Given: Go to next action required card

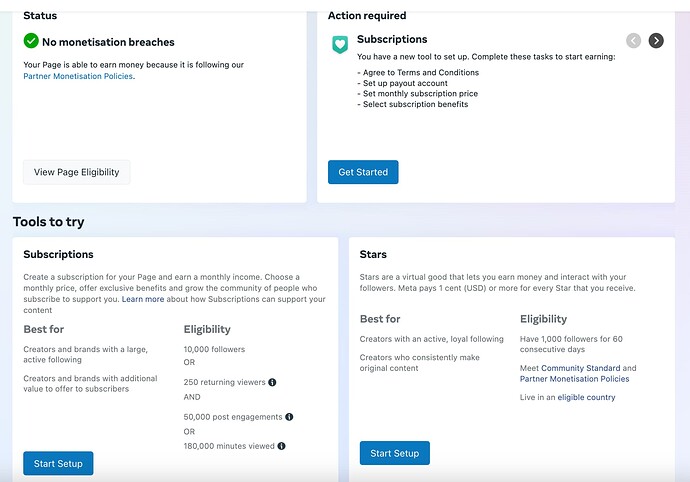Looking at the screenshot, I should pos(656,41).
